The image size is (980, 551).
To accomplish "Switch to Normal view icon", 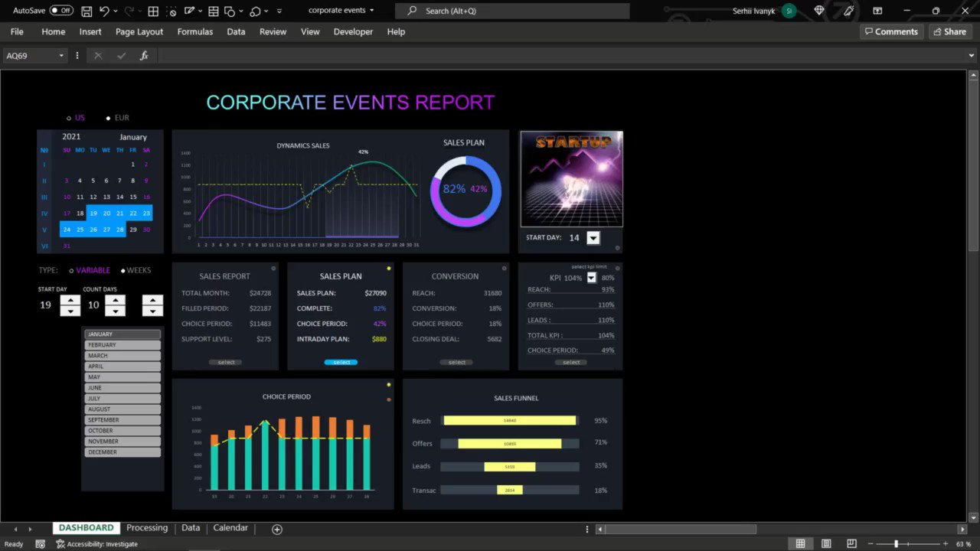I will pos(800,544).
